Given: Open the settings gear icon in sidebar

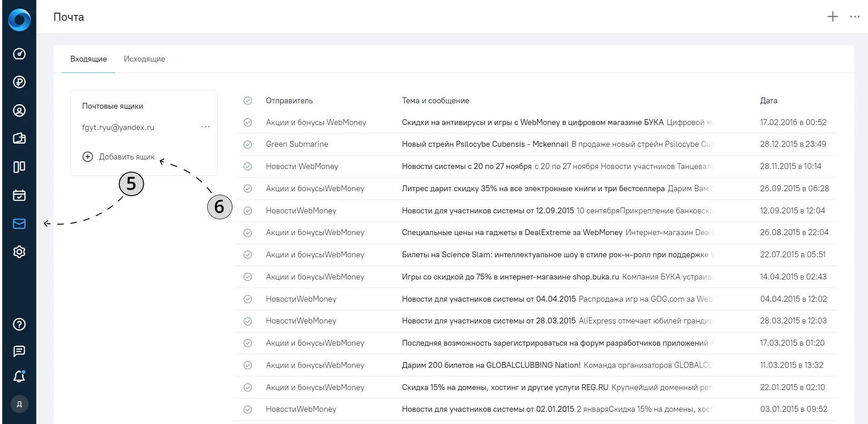Looking at the screenshot, I should click(19, 252).
